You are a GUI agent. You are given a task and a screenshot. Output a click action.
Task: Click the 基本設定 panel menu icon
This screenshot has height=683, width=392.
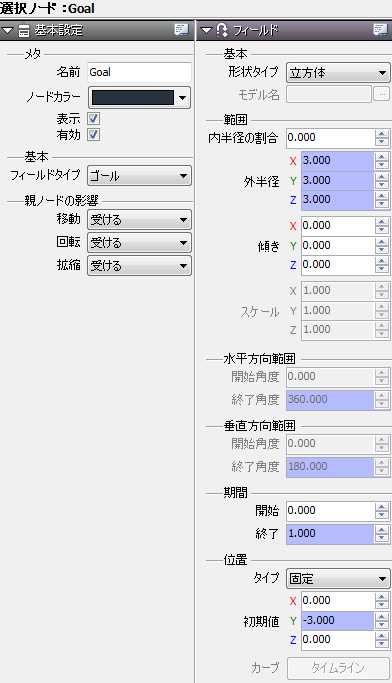pyautogui.click(x=181, y=30)
